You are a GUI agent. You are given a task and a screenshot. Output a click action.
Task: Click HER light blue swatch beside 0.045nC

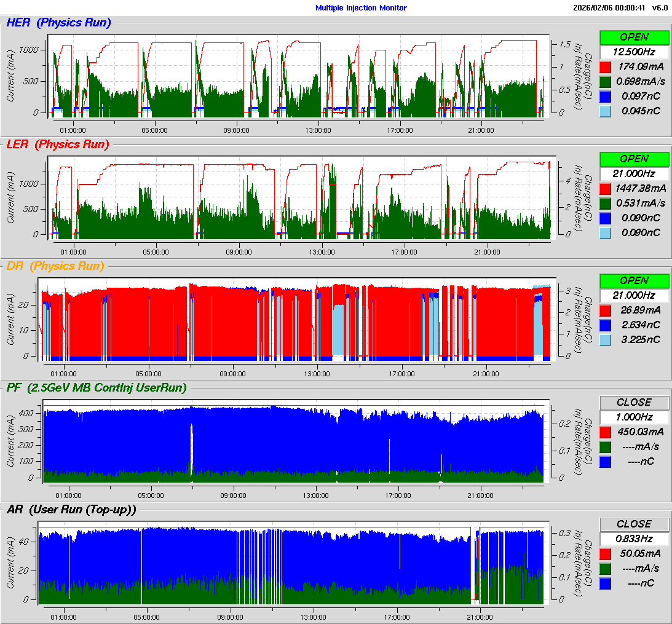605,111
